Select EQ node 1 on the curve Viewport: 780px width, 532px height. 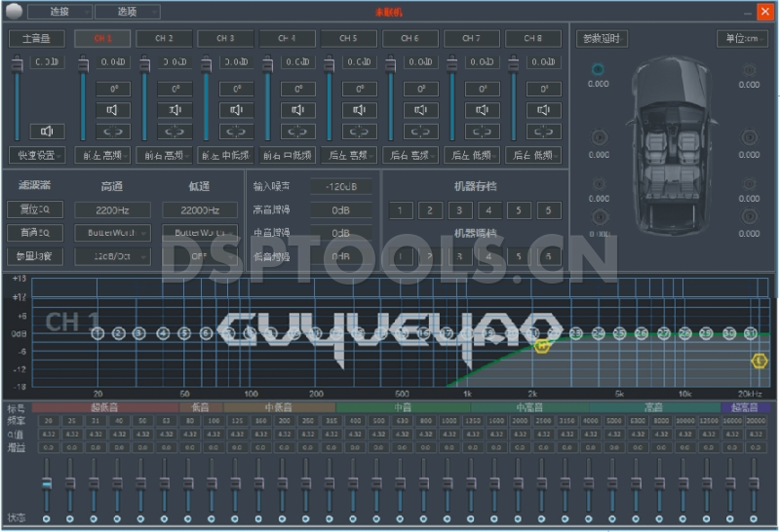(x=98, y=333)
